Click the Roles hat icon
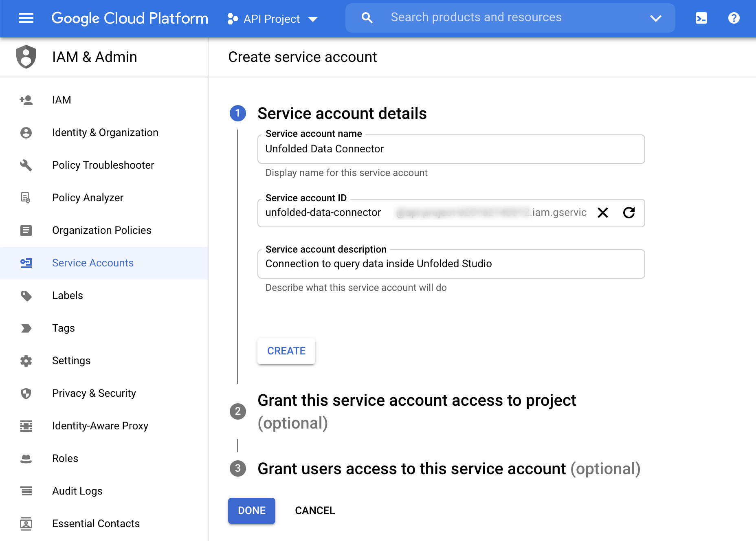 (26, 459)
